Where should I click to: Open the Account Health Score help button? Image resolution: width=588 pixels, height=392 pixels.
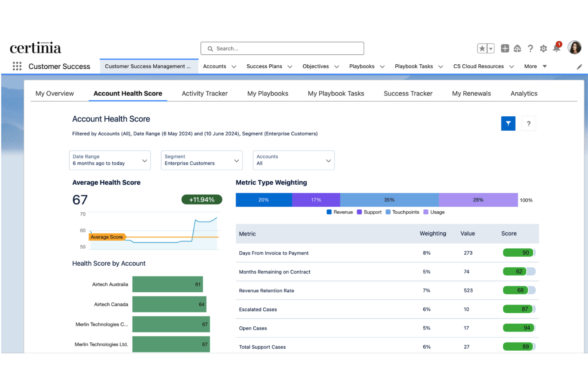pyautogui.click(x=528, y=124)
